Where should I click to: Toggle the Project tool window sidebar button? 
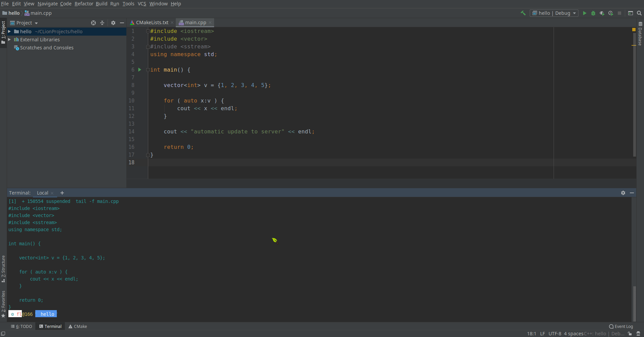pyautogui.click(x=3, y=33)
